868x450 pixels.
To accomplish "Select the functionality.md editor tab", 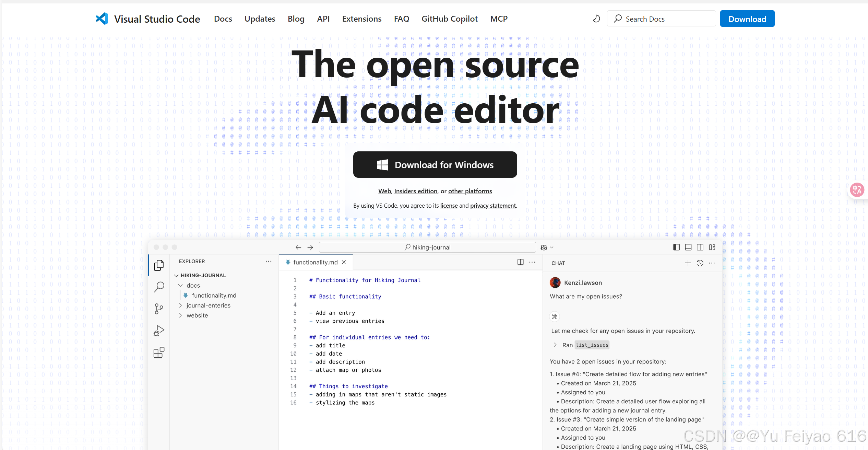I will 315,262.
